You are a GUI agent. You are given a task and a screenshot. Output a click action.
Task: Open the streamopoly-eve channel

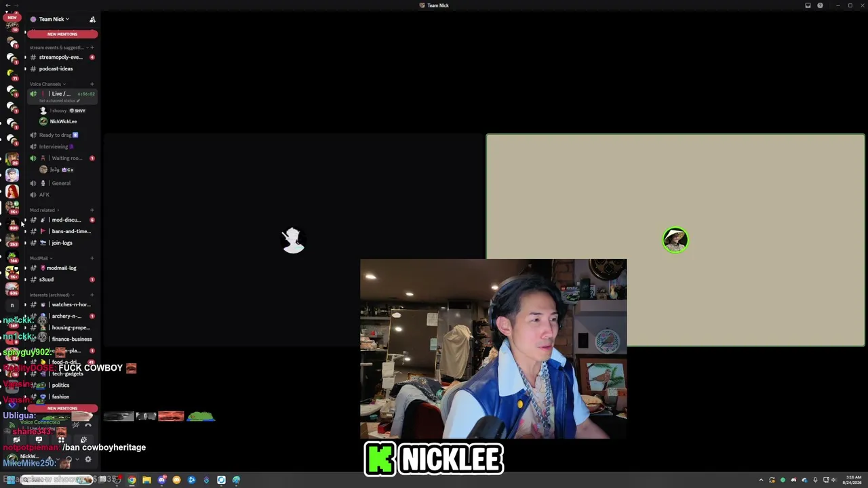(62, 57)
